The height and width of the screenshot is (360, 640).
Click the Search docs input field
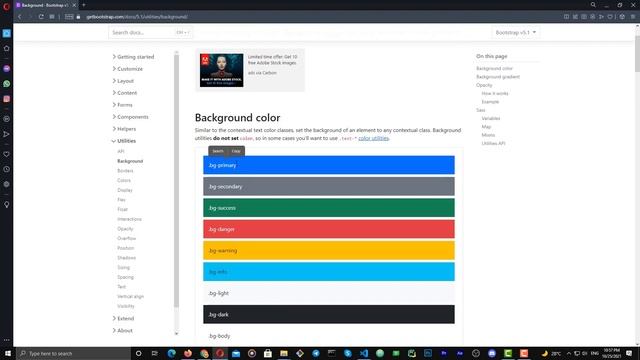point(150,32)
